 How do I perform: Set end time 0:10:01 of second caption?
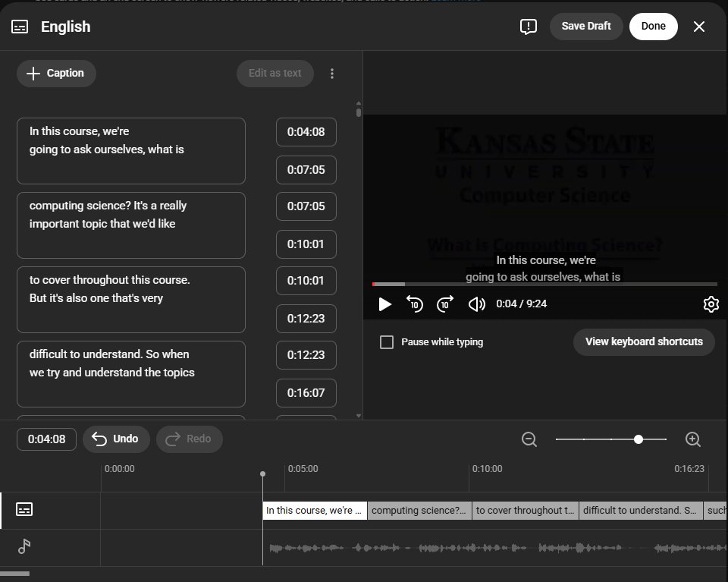pos(306,244)
